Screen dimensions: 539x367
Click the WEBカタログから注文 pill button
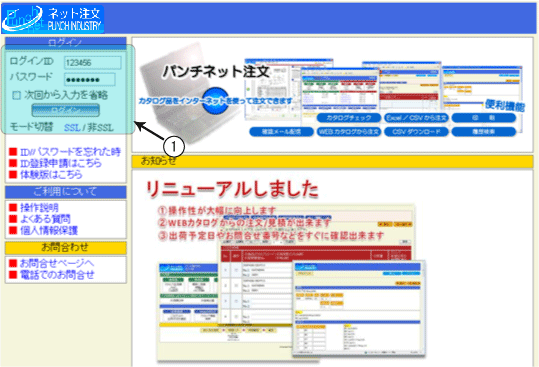(x=349, y=132)
